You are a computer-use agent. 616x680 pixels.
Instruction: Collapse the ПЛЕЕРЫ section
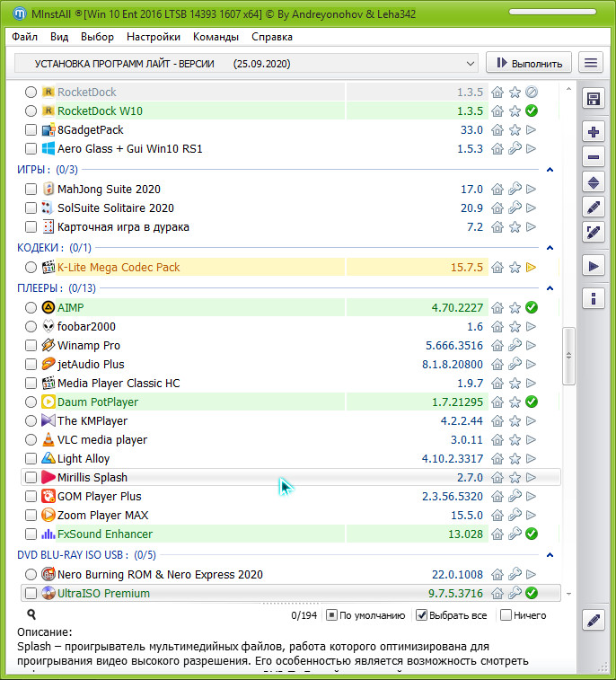point(550,288)
